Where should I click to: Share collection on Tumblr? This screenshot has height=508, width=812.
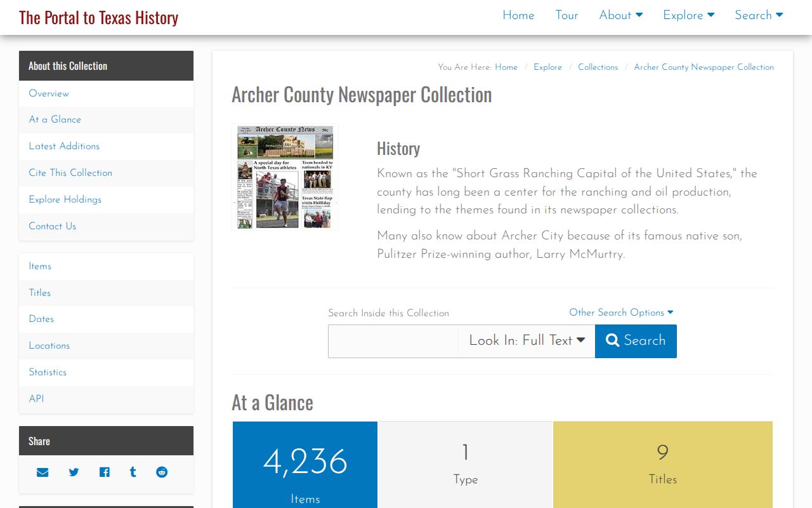pos(133,472)
